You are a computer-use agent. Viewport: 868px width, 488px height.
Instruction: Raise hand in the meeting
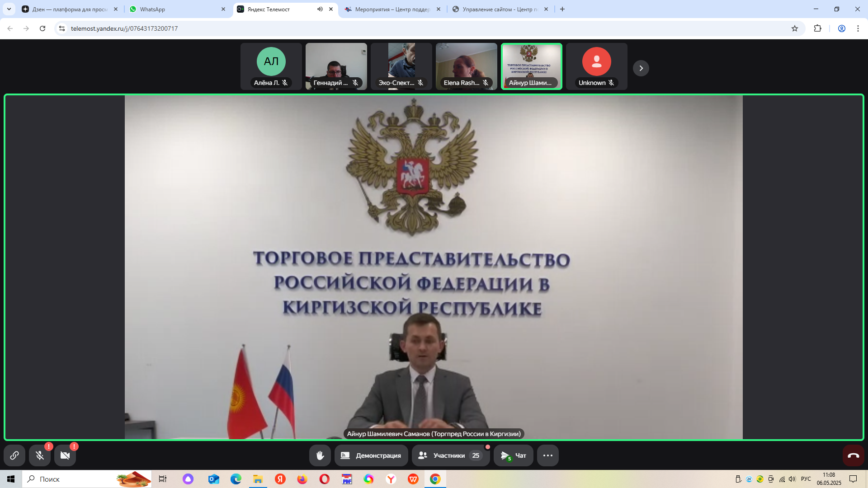[320, 455]
